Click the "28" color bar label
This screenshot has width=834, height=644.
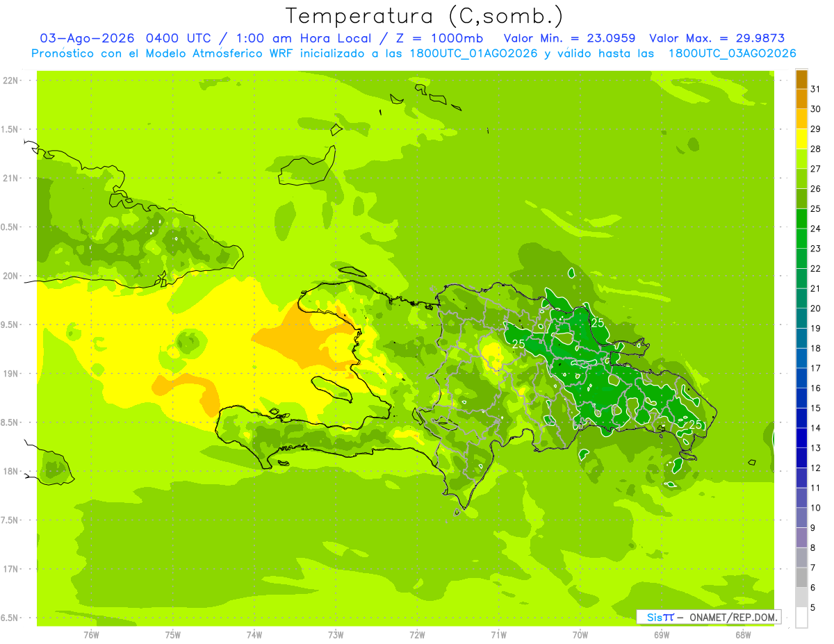coord(816,149)
